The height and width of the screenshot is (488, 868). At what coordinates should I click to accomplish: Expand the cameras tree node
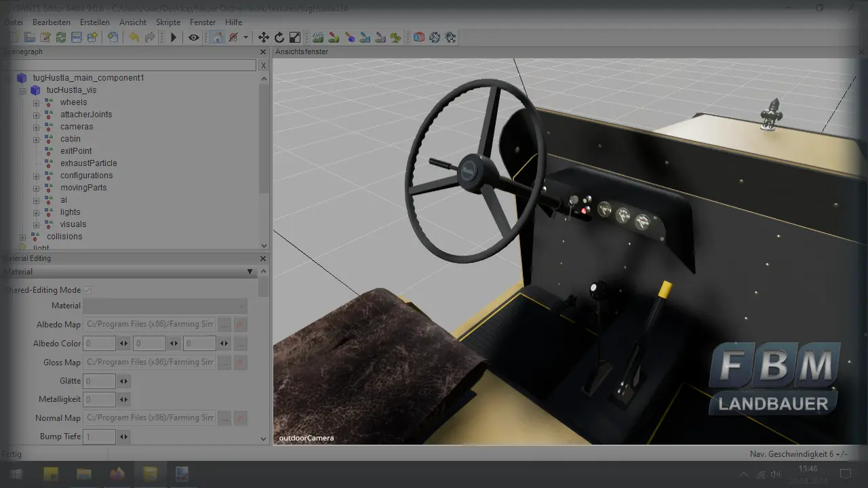tap(37, 127)
